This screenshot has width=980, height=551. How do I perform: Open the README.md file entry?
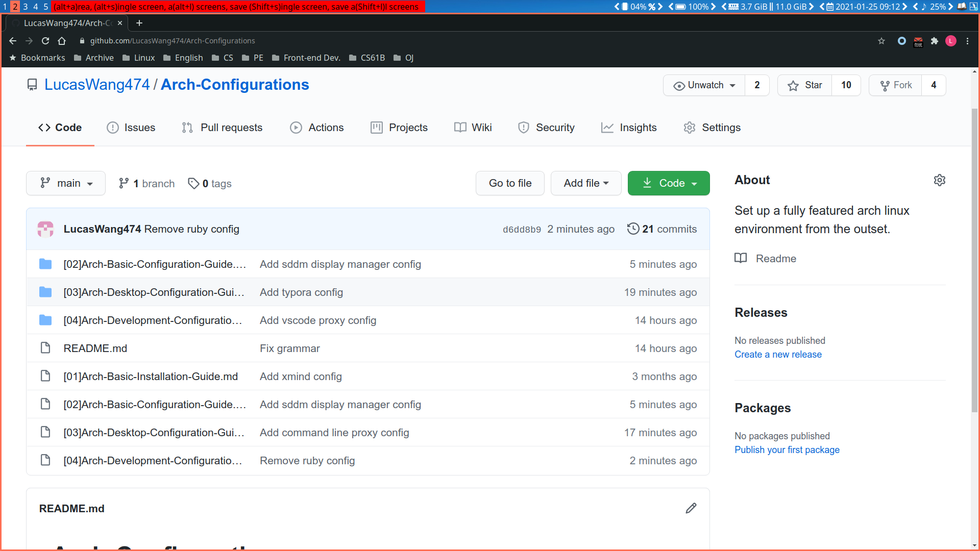point(95,348)
